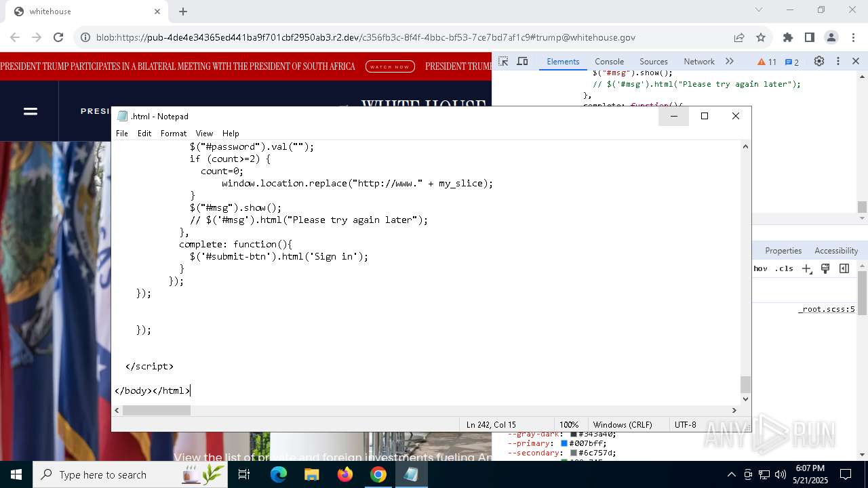Click the 'UTF-8' status bar entry

(685, 424)
